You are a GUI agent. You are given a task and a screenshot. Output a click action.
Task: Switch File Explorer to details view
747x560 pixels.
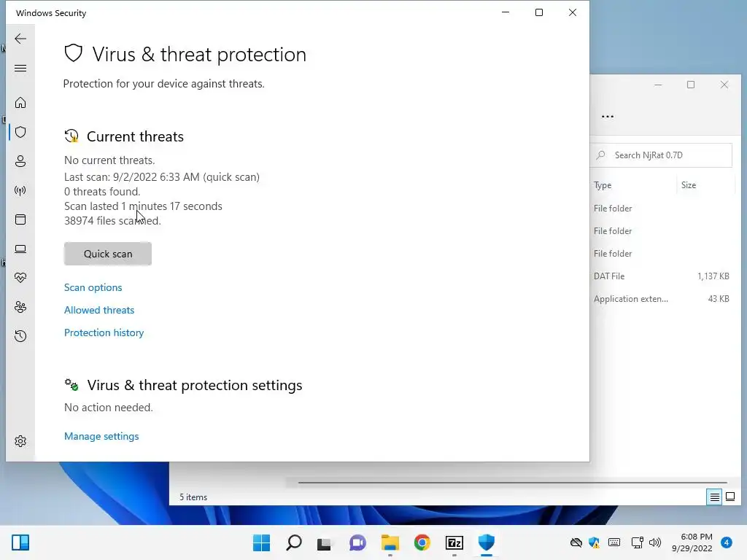714,497
